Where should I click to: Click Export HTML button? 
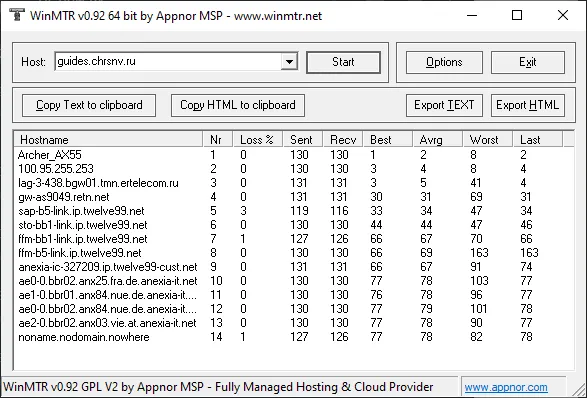[527, 105]
